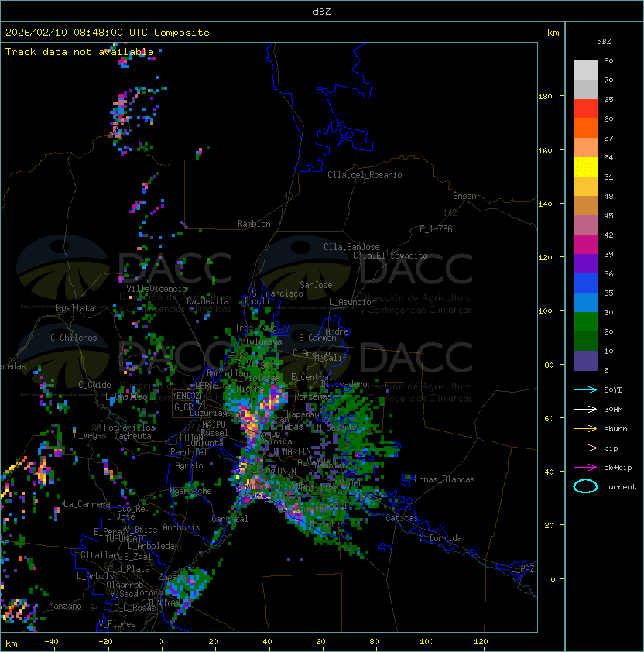This screenshot has height=652, width=644.
Task: Select the light gray 70-80 dBZ swatch
Action: [x=585, y=70]
